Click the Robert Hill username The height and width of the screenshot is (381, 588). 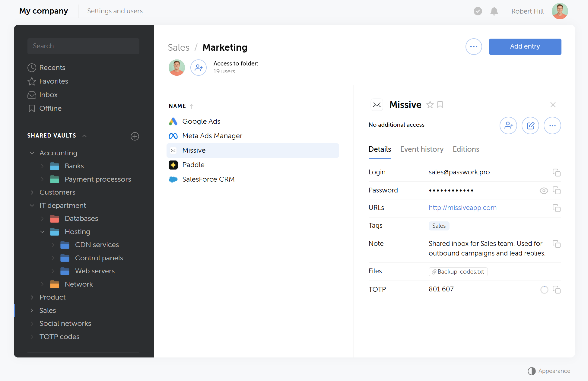coord(527,11)
